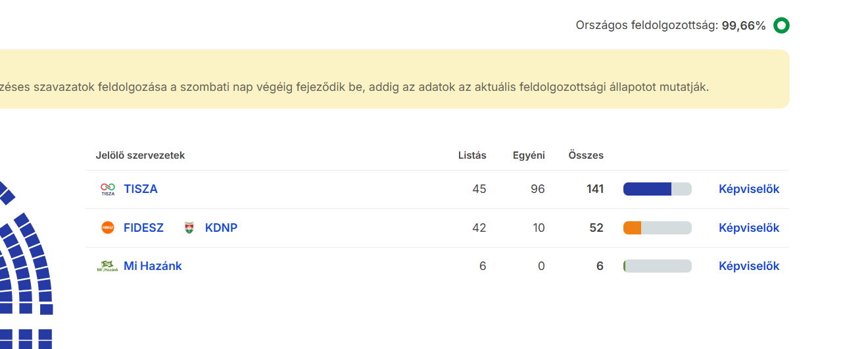Click the Mi Hazánk seat share bar
The image size is (868, 349).
pyautogui.click(x=657, y=266)
